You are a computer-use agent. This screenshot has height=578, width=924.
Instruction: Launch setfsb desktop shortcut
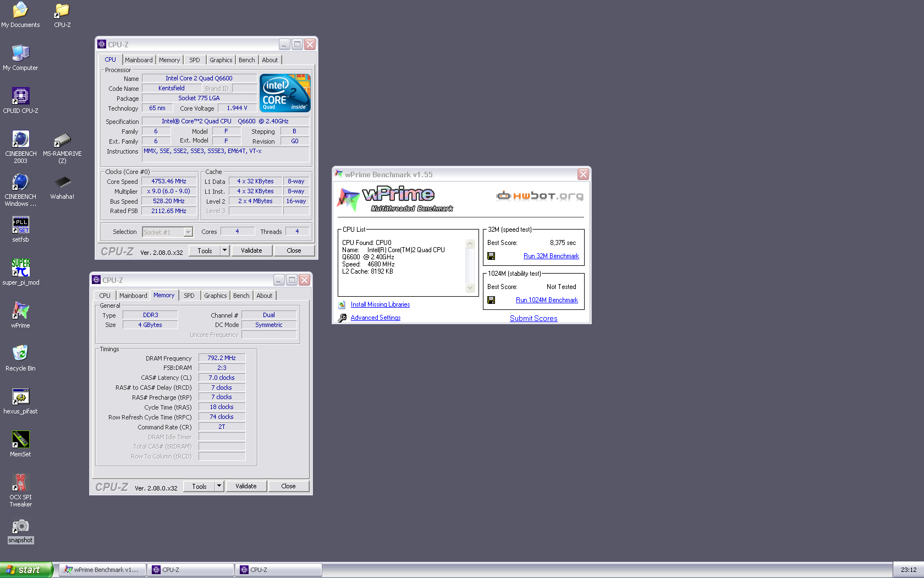pos(20,230)
